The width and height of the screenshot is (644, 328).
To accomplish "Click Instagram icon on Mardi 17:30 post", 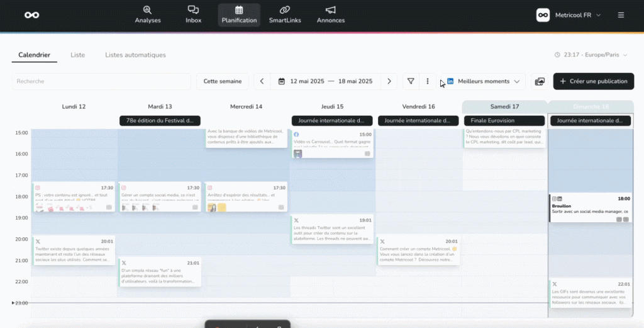I will (x=124, y=188).
